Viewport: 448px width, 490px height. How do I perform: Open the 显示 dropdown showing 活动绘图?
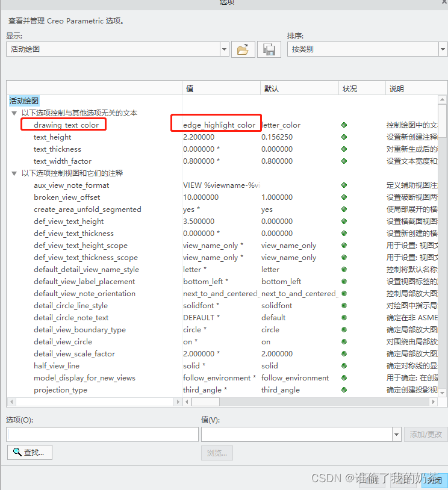click(x=225, y=49)
